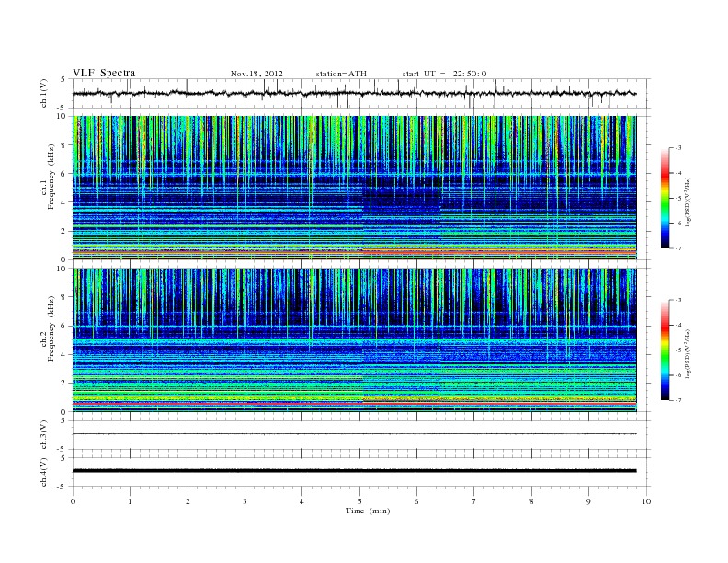The image size is (728, 563).
Task: Click the "8" kHz tick on ch.1 frequency axis
Action: (64, 145)
